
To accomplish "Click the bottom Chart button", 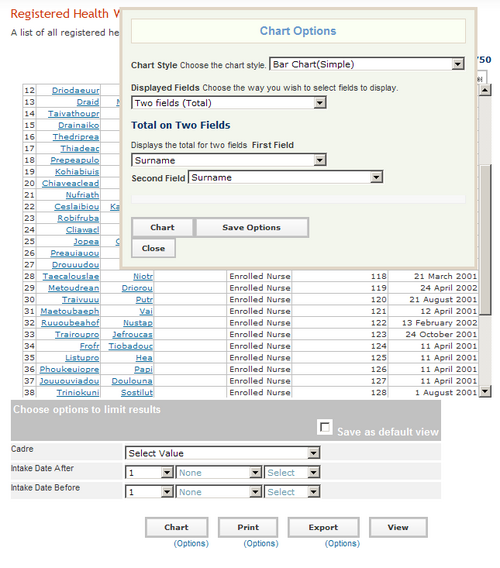I will click(x=176, y=527).
